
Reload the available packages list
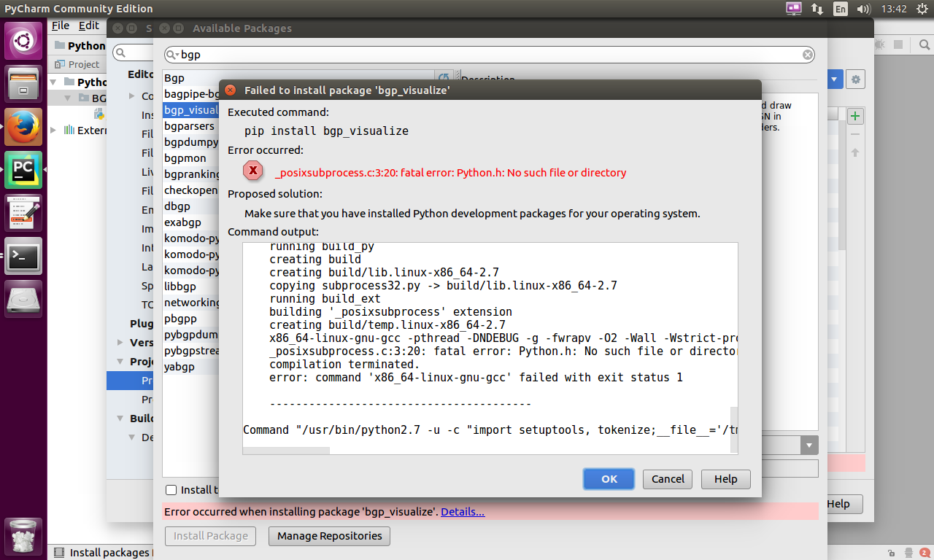click(444, 78)
